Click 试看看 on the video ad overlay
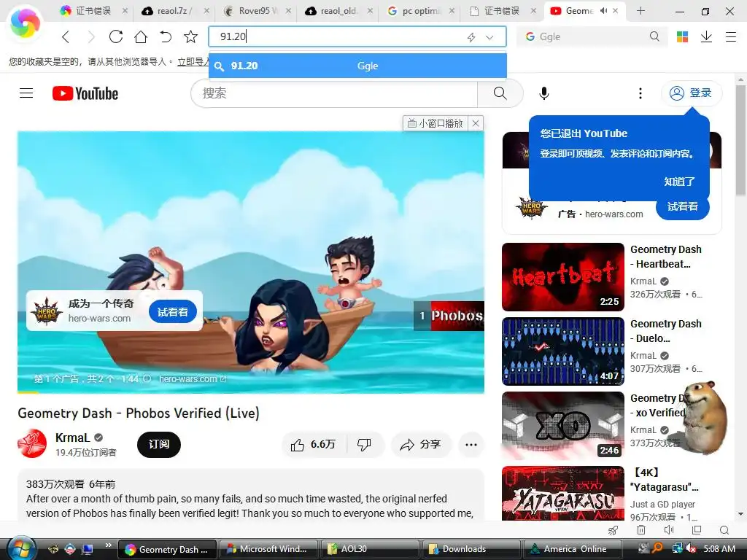The height and width of the screenshot is (560, 747). pyautogui.click(x=172, y=312)
